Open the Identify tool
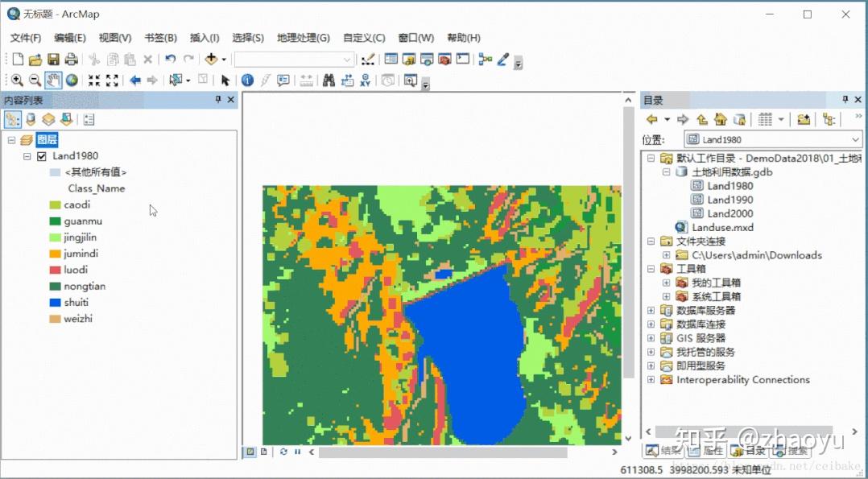868x479 pixels. click(247, 81)
